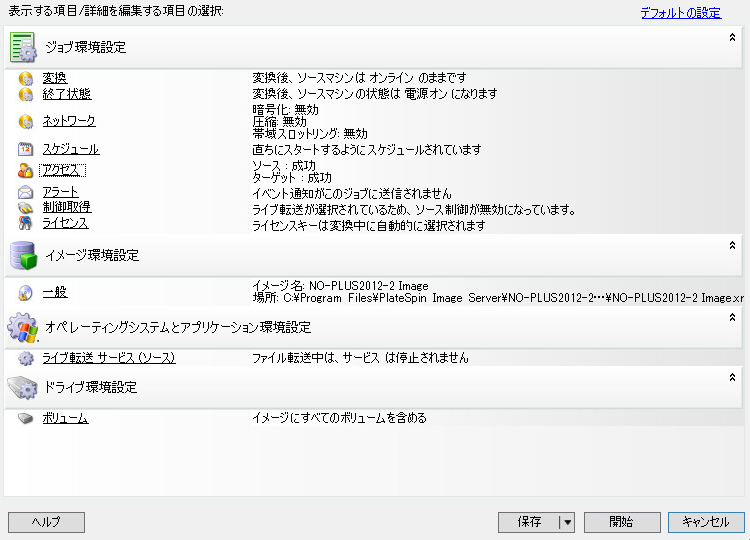This screenshot has width=750, height=540.
Task: Click the スケジュール calendar icon
Action: click(26, 150)
